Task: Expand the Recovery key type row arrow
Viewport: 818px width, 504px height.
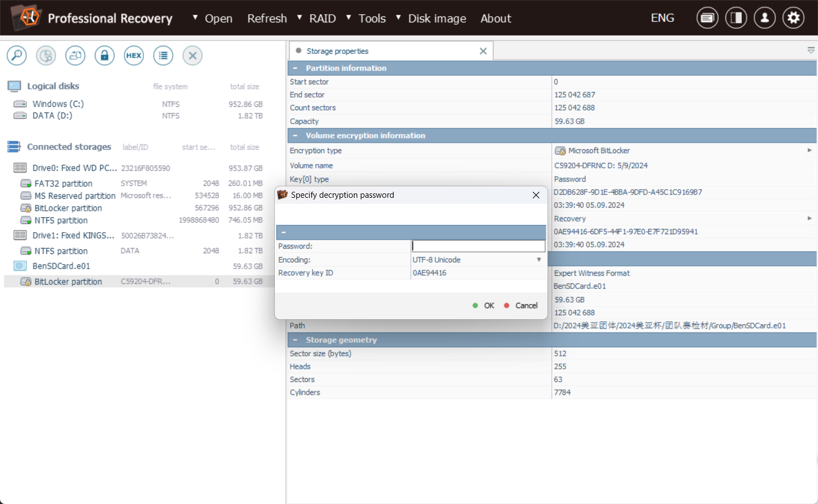Action: (810, 218)
